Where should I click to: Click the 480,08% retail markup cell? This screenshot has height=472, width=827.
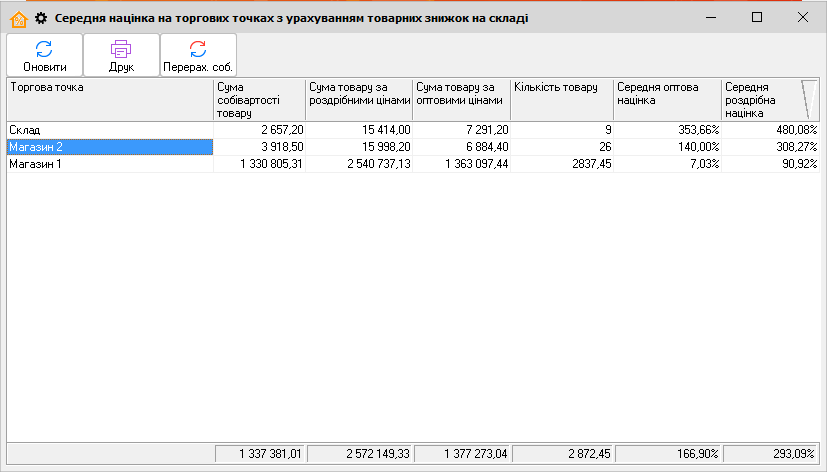click(x=770, y=130)
